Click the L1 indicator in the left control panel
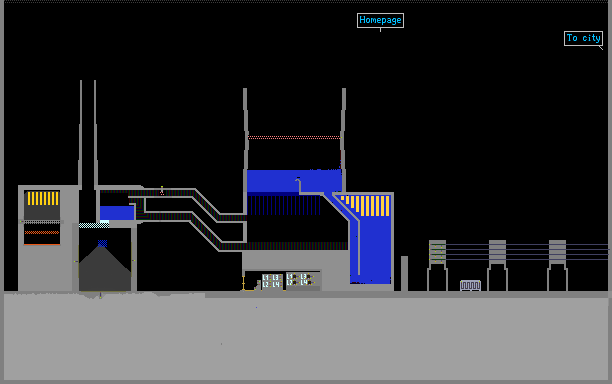The height and width of the screenshot is (384, 612). coord(267,277)
